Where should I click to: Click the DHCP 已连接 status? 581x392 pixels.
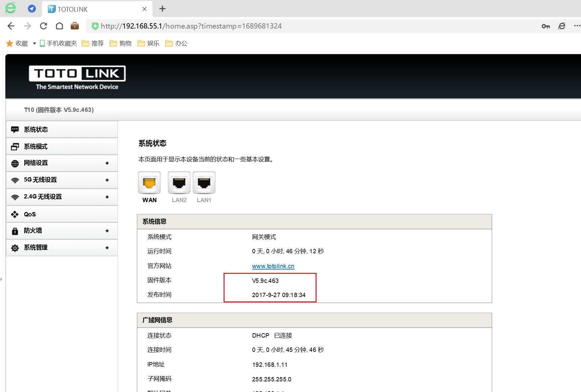coord(272,336)
